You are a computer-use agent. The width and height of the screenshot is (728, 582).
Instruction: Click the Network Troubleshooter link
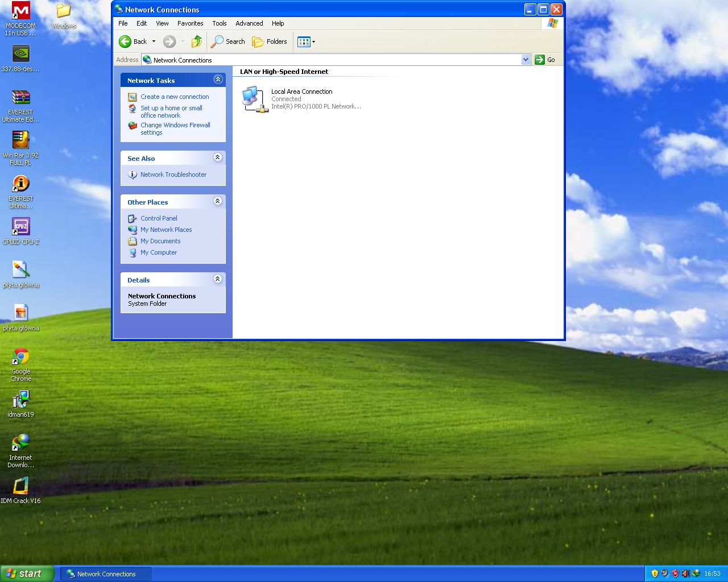point(173,174)
